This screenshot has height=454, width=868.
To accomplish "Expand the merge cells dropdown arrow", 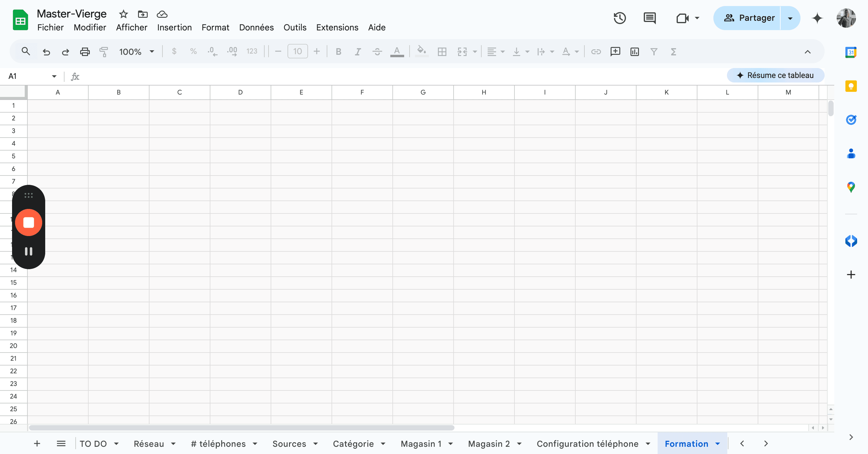I will [475, 51].
